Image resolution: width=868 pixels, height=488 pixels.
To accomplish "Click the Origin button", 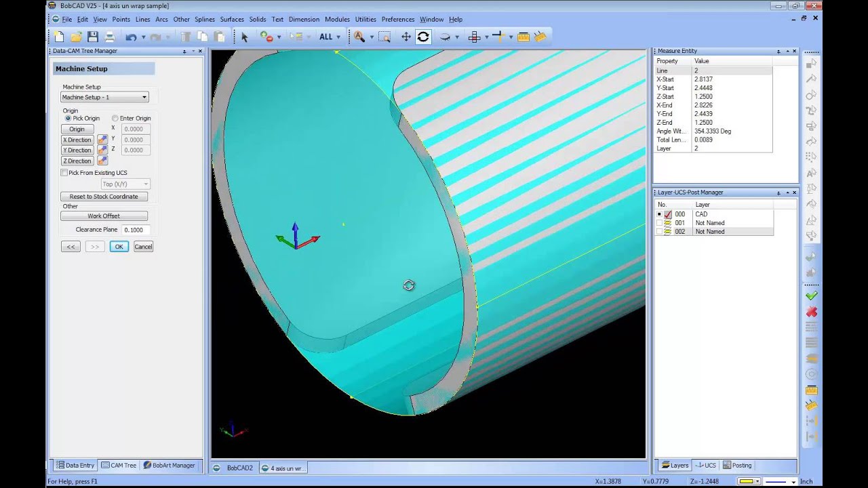I will tap(77, 129).
